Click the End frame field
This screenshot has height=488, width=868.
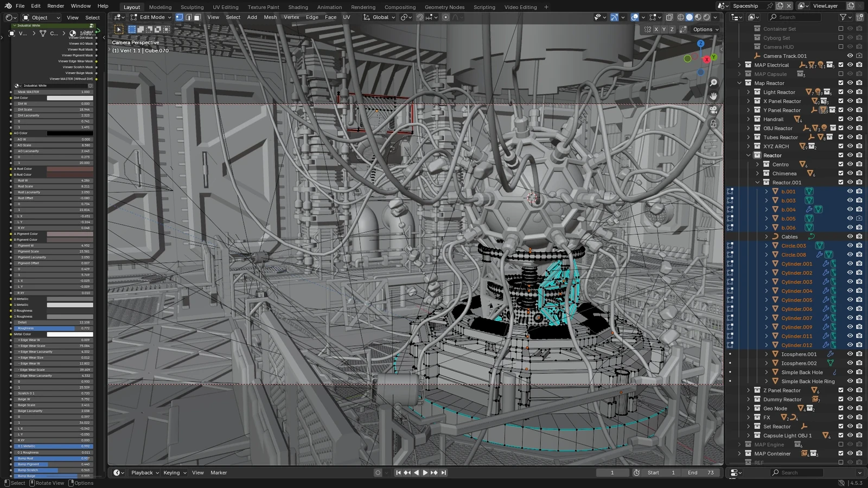point(701,472)
